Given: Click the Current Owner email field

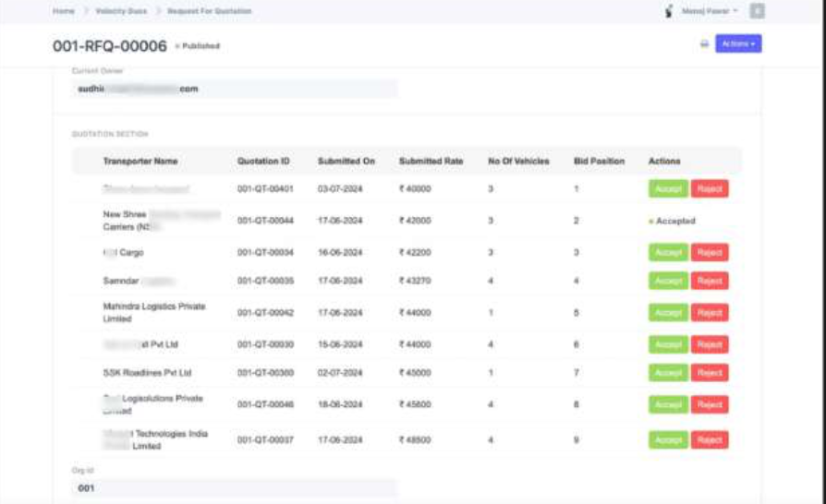Looking at the screenshot, I should coord(235,89).
